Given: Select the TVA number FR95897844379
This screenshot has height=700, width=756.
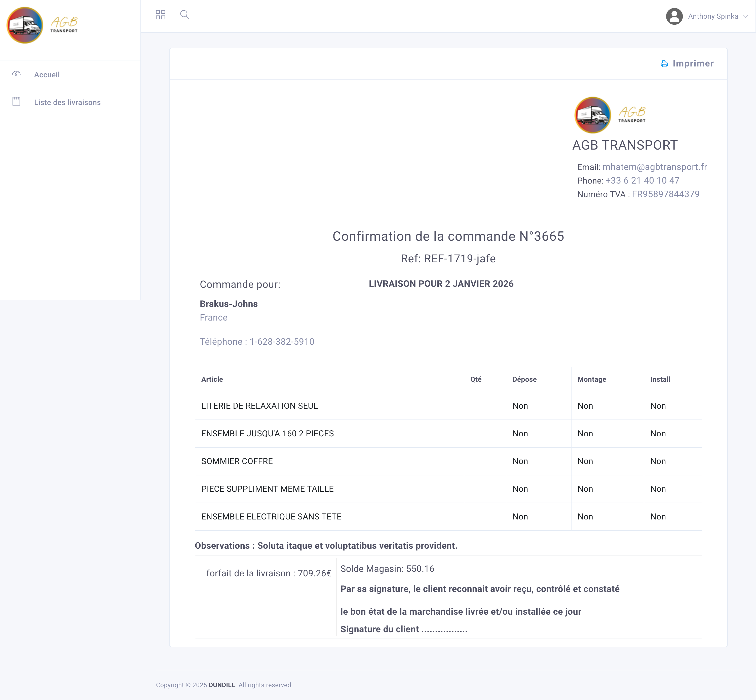Looking at the screenshot, I should coord(665,194).
